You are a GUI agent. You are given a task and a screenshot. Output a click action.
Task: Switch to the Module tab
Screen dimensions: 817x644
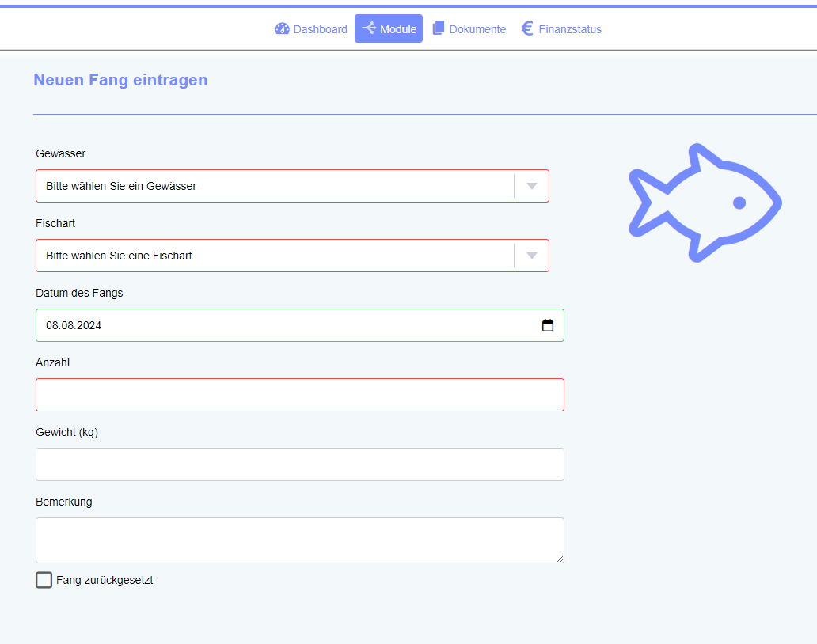coord(397,29)
